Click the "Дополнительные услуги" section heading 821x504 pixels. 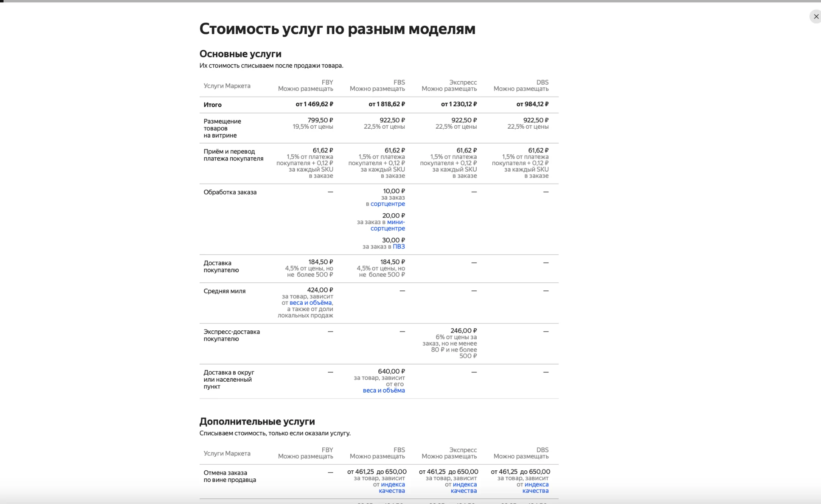click(x=257, y=421)
